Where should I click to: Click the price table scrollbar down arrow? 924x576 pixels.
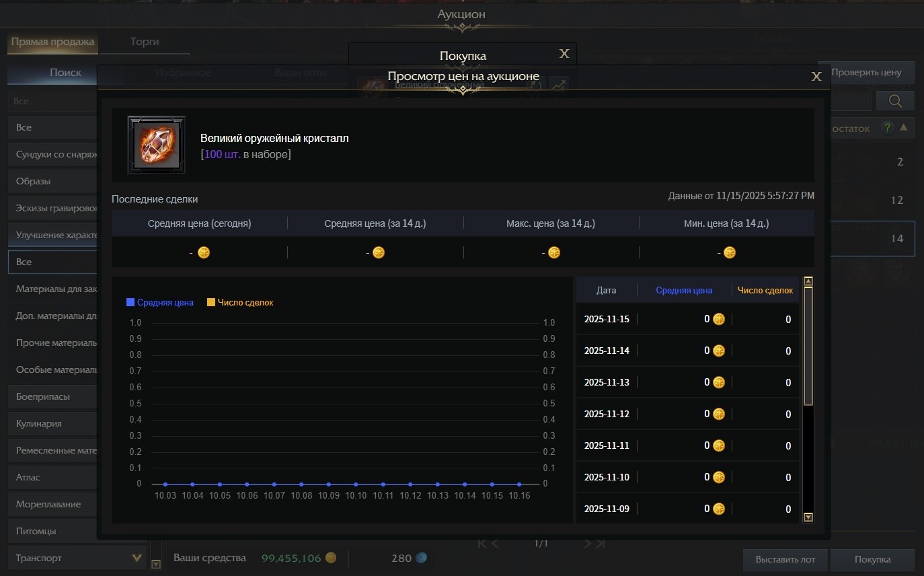[x=808, y=517]
